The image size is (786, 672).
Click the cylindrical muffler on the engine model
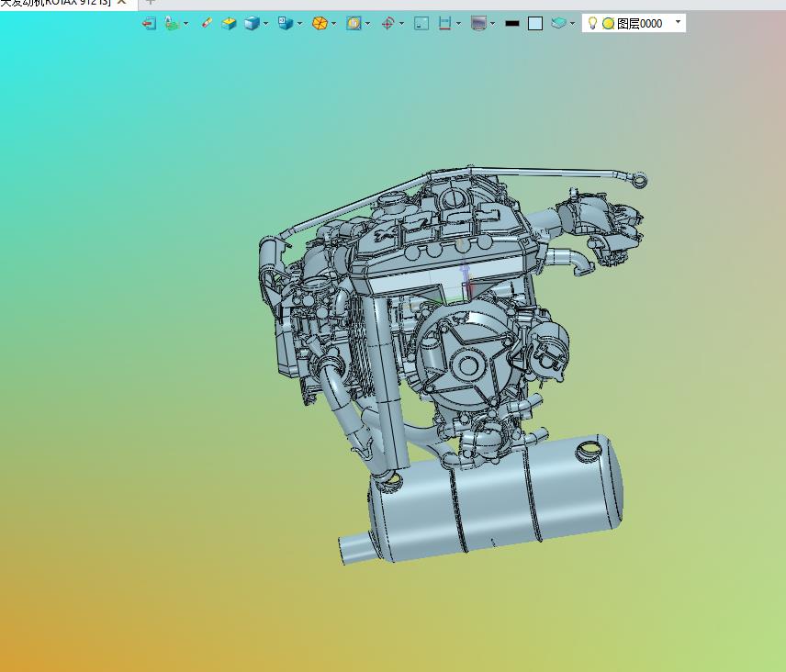(x=494, y=498)
